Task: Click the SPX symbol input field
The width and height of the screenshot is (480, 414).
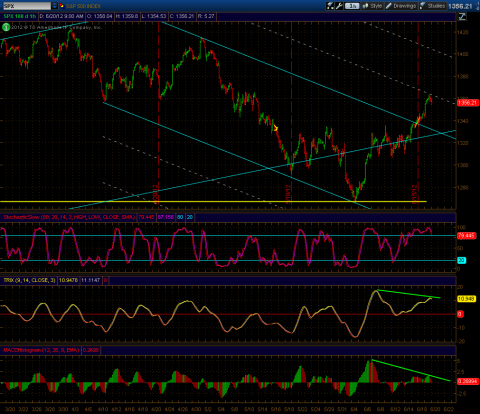Action: 27,6
